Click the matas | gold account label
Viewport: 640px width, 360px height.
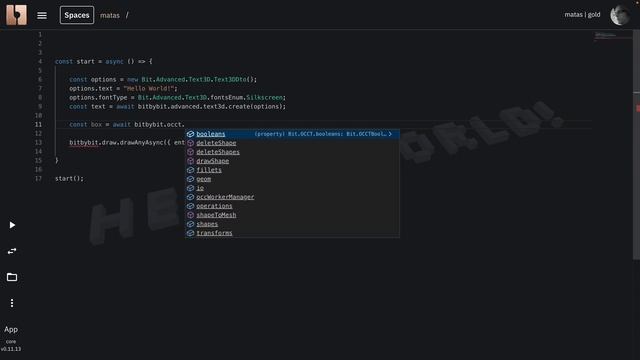click(582, 15)
